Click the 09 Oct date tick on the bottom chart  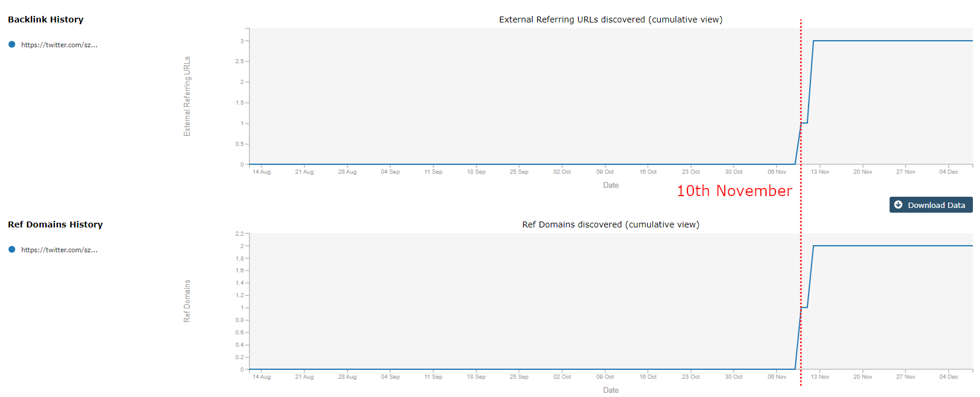(605, 377)
